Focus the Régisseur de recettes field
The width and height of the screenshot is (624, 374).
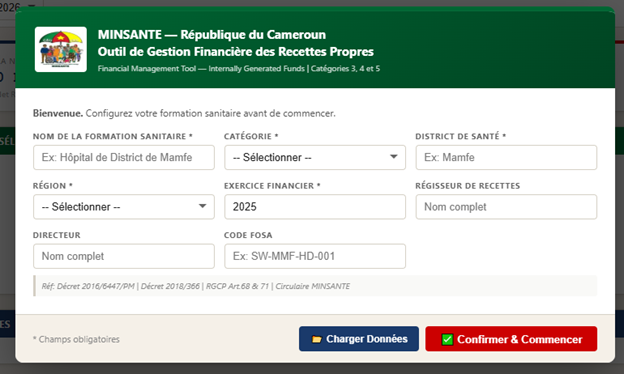click(x=506, y=207)
